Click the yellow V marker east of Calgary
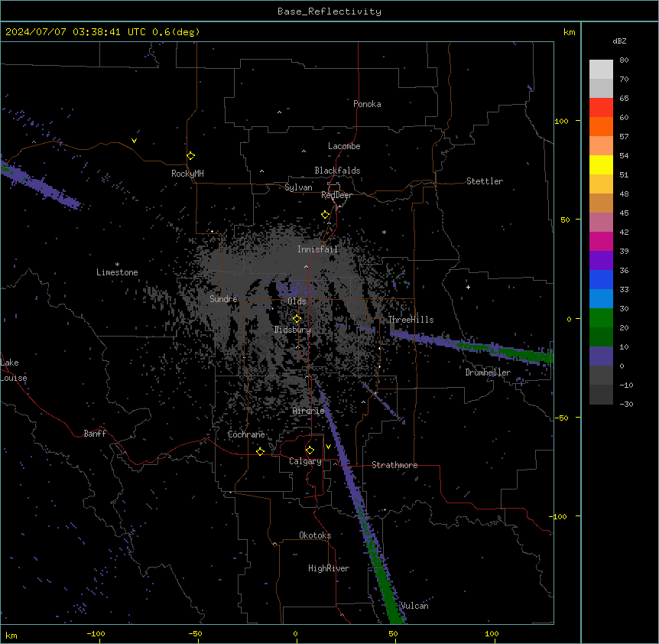Screen dimensions: 659x644 click(x=328, y=447)
